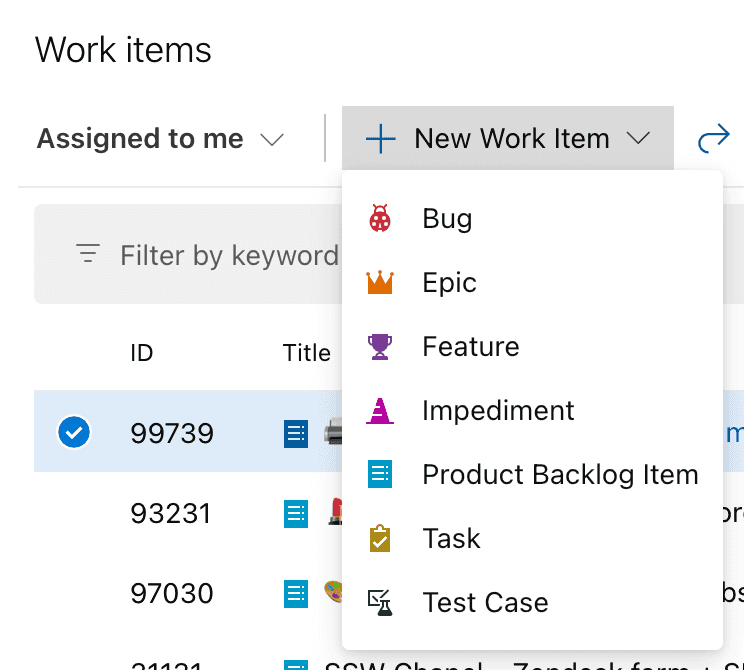The image size is (744, 670).
Task: Select Product Backlog Item menu entry
Action: pos(560,474)
